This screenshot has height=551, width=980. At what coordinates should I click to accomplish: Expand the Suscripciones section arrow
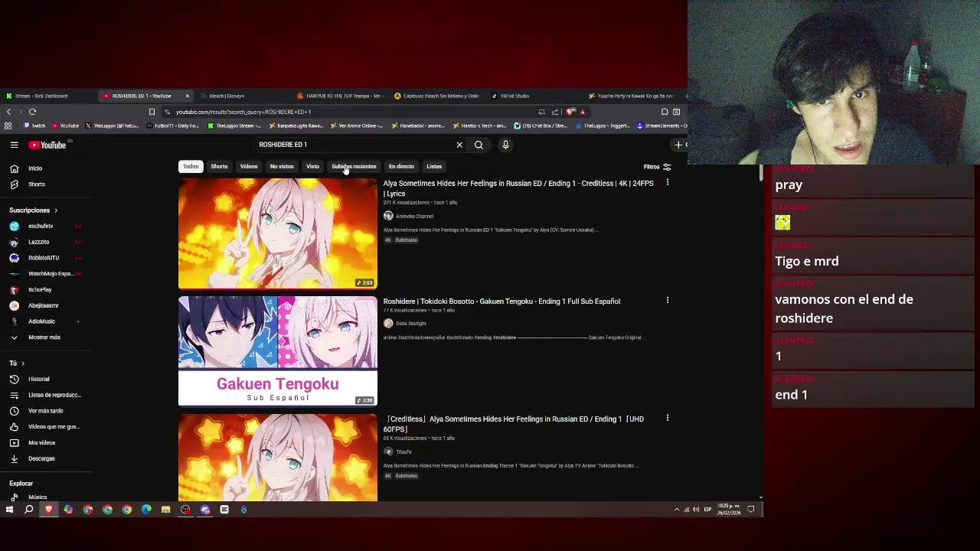(55, 210)
